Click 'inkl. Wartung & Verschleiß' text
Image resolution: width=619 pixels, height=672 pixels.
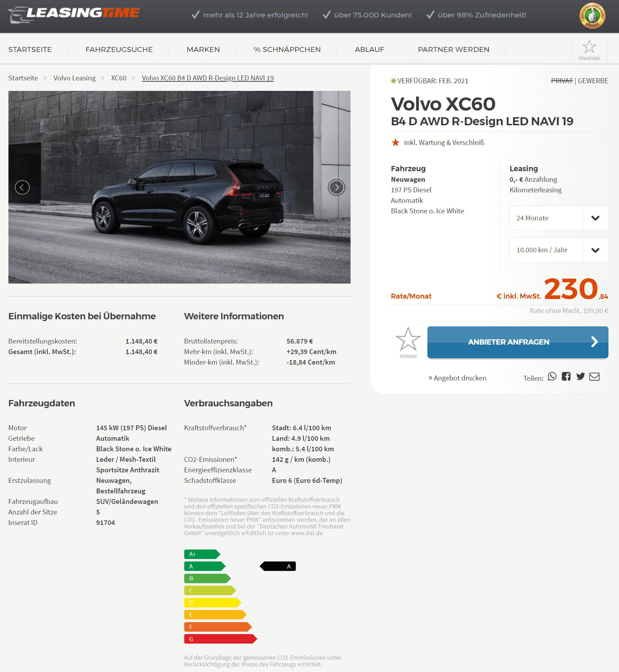(x=444, y=142)
